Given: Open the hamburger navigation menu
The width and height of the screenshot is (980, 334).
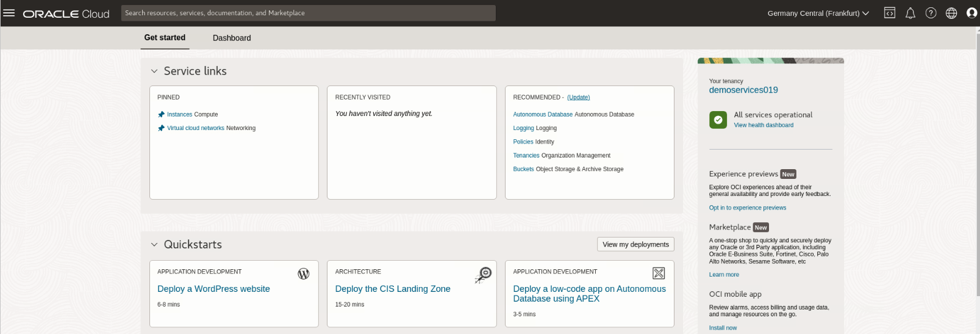Looking at the screenshot, I should tap(9, 13).
